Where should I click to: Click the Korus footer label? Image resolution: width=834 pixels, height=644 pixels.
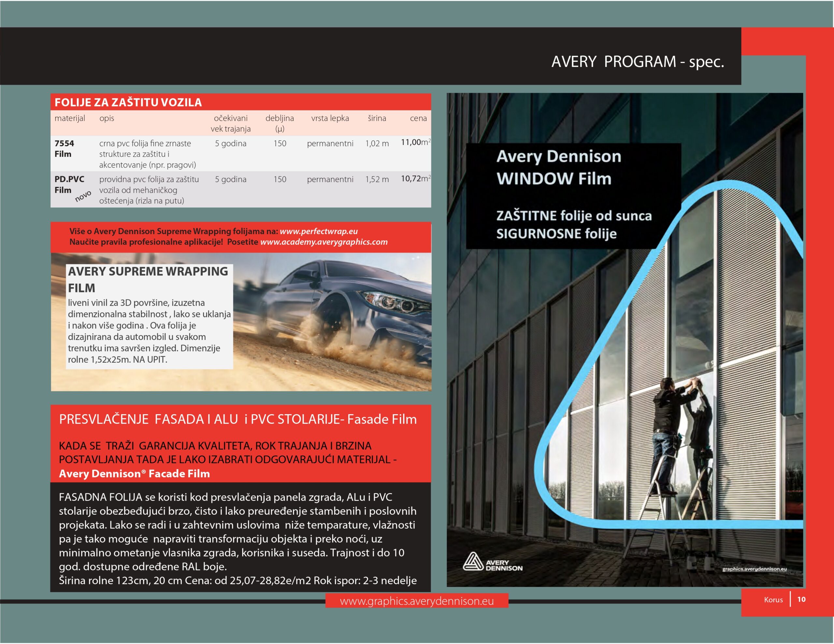773,600
